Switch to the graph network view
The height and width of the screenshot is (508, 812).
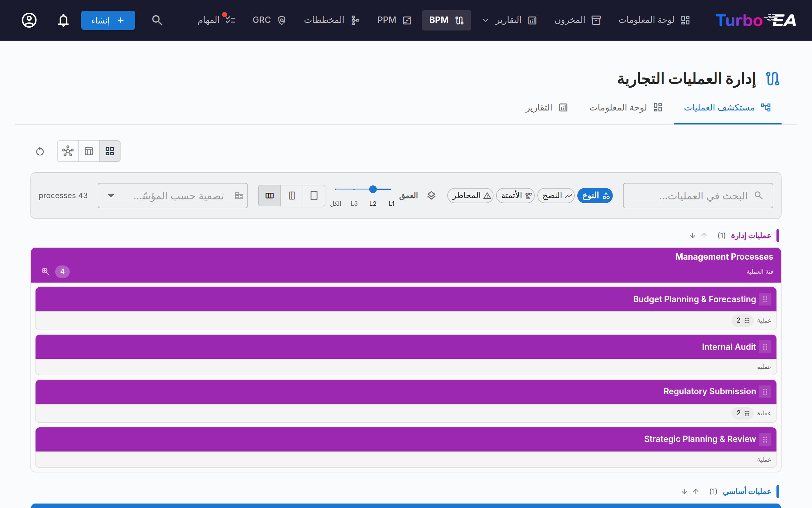pyautogui.click(x=68, y=151)
